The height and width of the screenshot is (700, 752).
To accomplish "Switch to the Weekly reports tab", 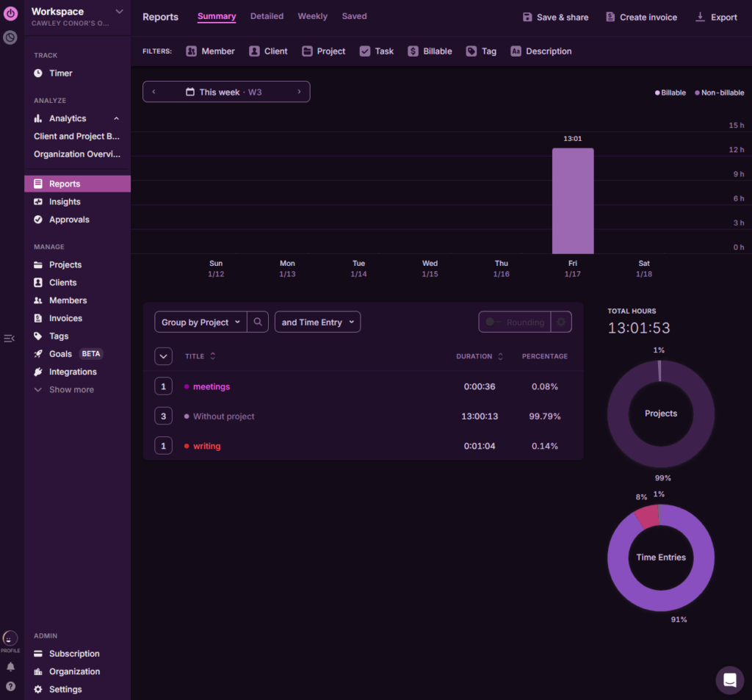I will (312, 16).
